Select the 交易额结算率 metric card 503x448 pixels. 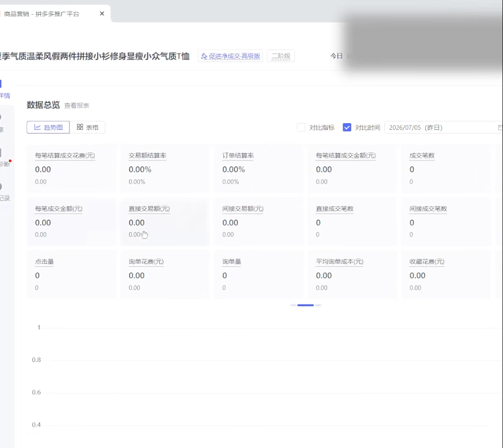coord(165,169)
